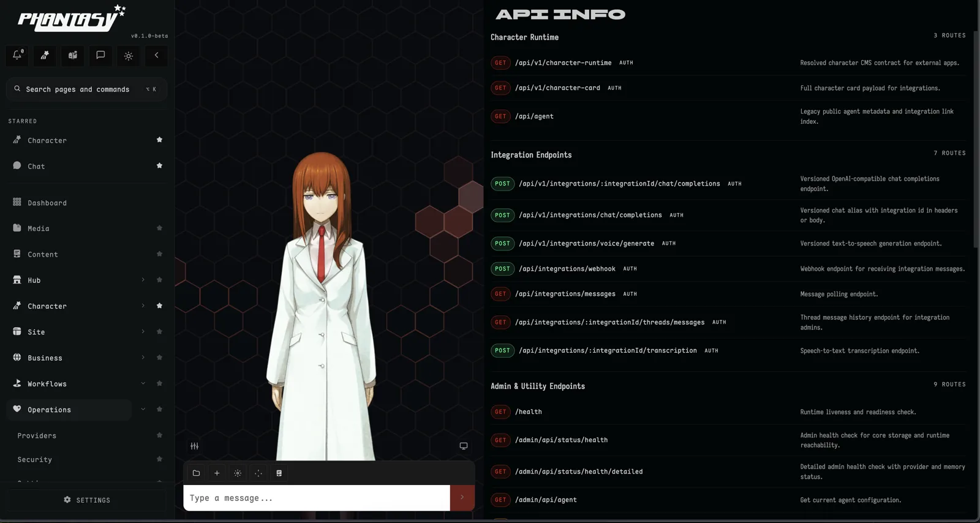Click the four-dot move icon in chat toolbar

[x=258, y=473]
